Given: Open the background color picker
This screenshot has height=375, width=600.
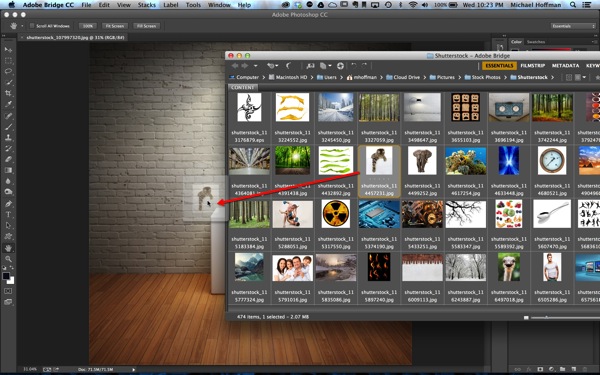Looking at the screenshot, I should point(11,281).
